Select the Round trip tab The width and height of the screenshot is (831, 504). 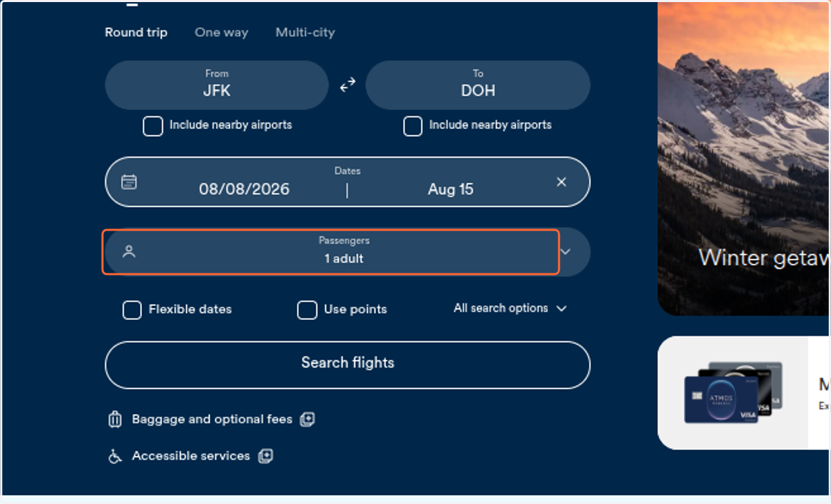pyautogui.click(x=136, y=33)
